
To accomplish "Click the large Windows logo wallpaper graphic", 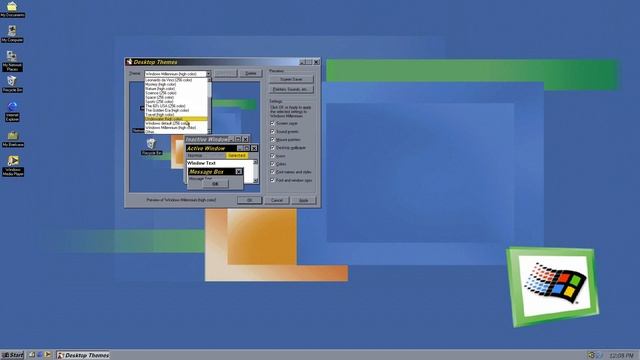I will (x=553, y=287).
